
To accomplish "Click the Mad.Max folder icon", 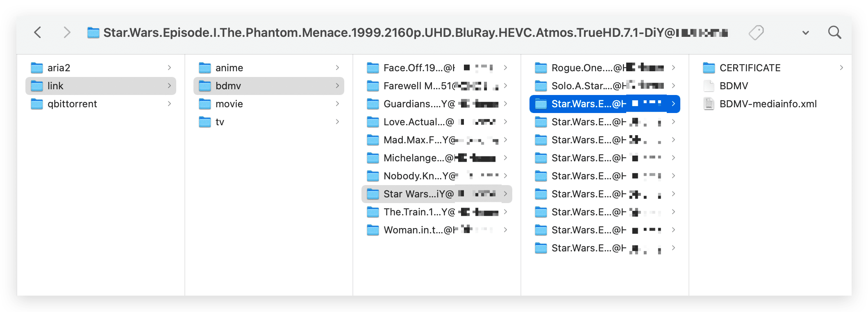I will tap(373, 140).
